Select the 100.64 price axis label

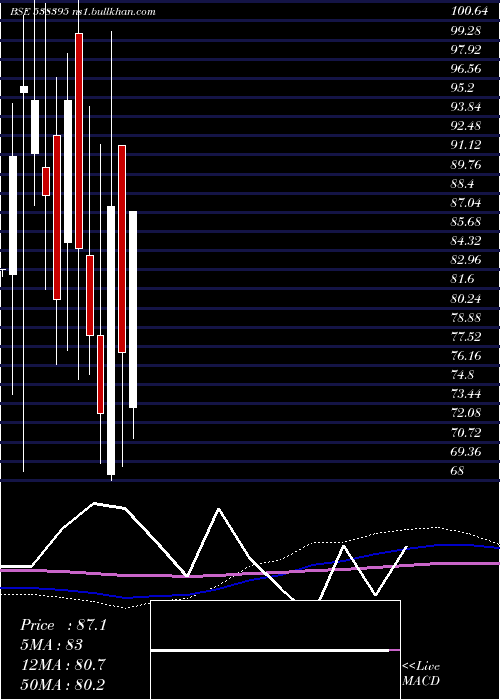[469, 12]
